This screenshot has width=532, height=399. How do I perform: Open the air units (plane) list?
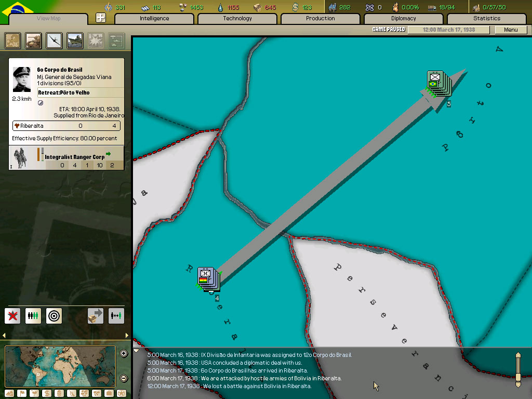[x=55, y=41]
